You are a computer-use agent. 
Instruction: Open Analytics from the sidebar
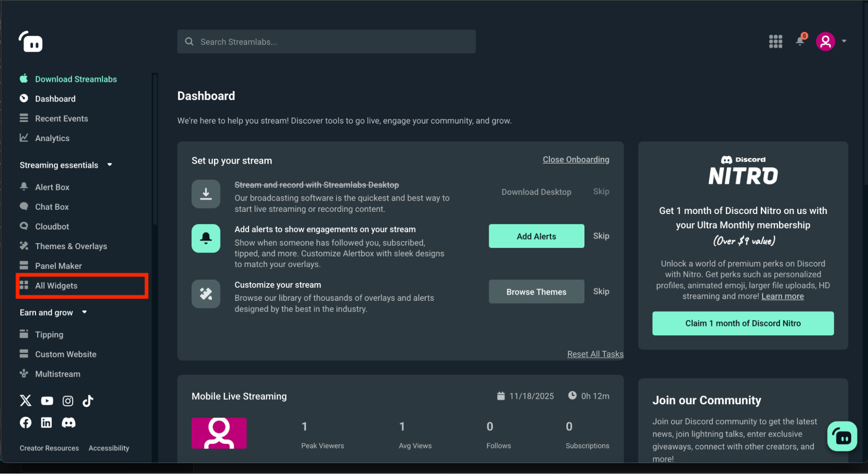52,138
